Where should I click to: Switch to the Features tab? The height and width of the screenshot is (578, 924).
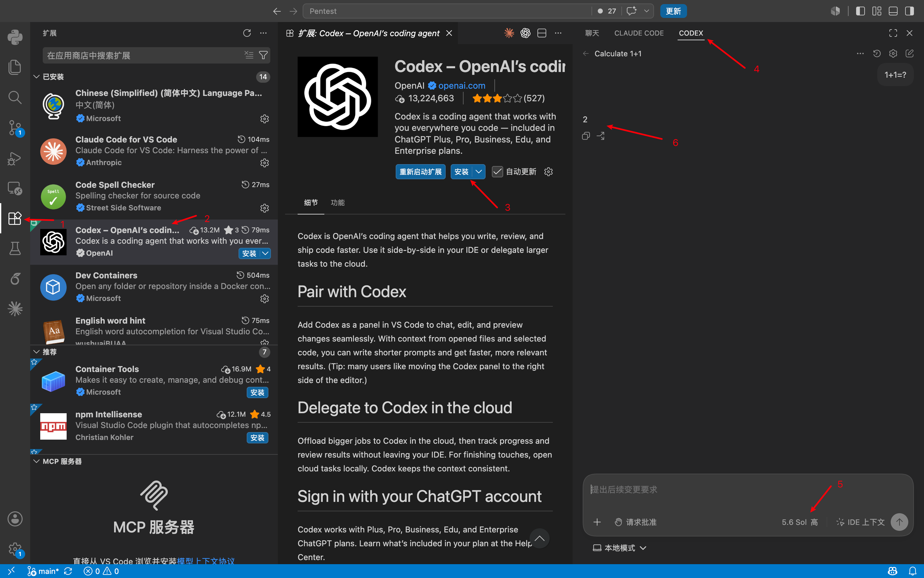tap(338, 203)
